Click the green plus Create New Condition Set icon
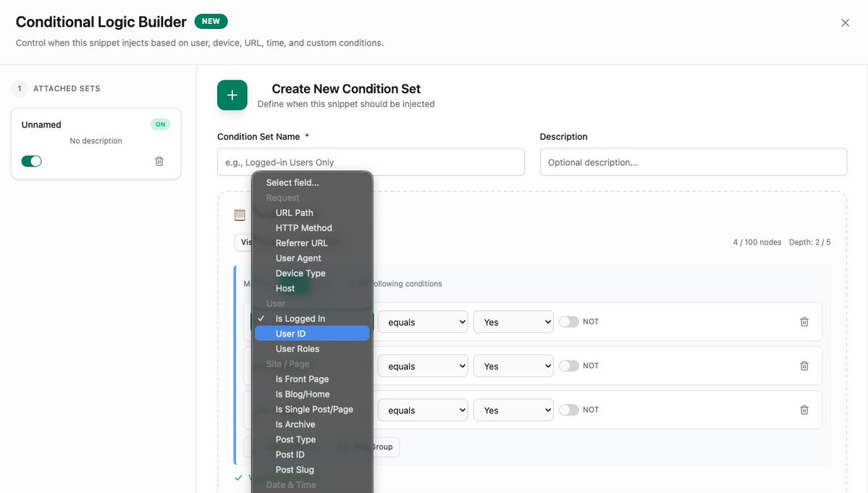 (x=232, y=95)
